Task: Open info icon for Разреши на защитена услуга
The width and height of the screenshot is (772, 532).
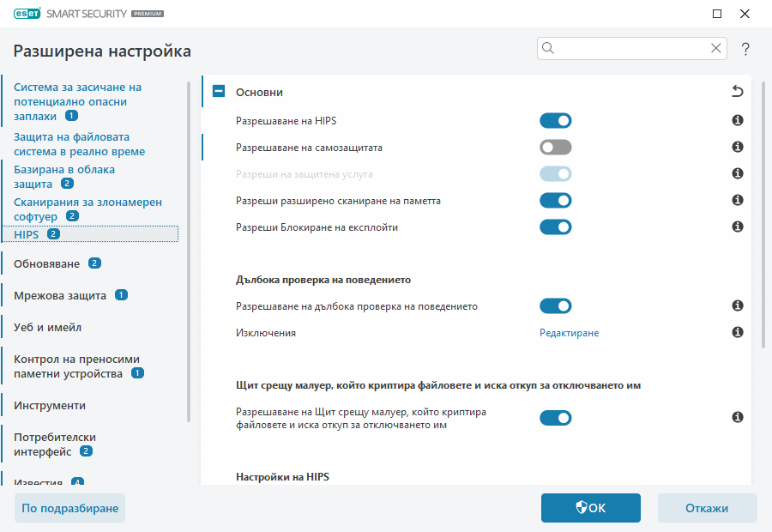Action: [737, 173]
